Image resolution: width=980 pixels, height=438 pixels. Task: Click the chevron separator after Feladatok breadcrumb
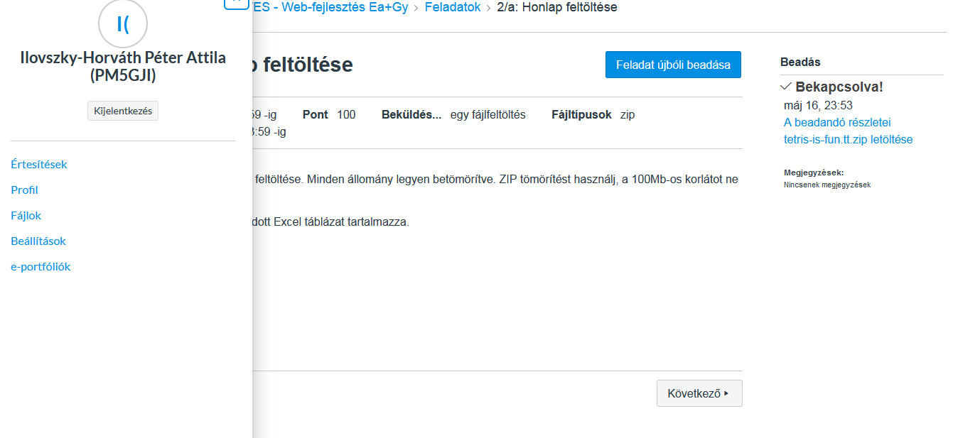coord(488,8)
